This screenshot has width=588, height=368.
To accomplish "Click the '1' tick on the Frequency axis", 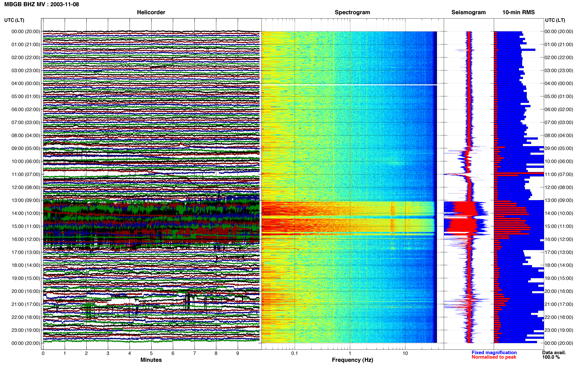I will (350, 353).
